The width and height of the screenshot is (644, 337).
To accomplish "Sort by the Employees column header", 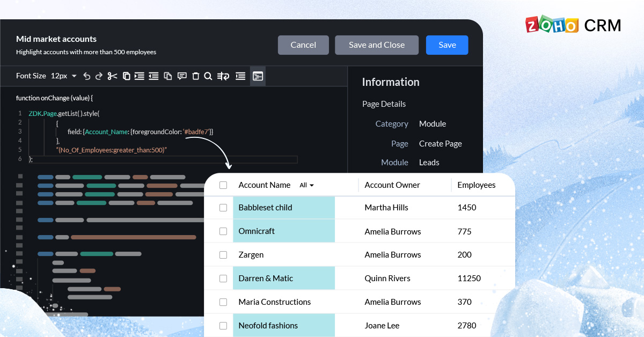I will pyautogui.click(x=476, y=185).
